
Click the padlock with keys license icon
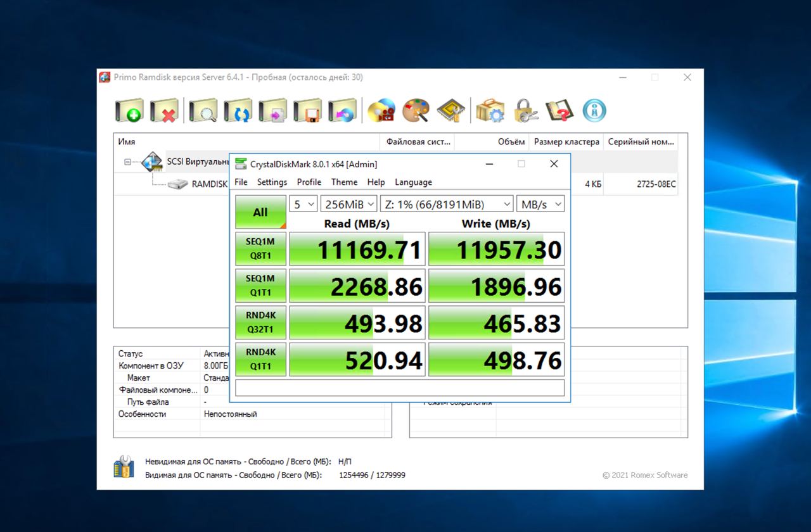coord(525,111)
